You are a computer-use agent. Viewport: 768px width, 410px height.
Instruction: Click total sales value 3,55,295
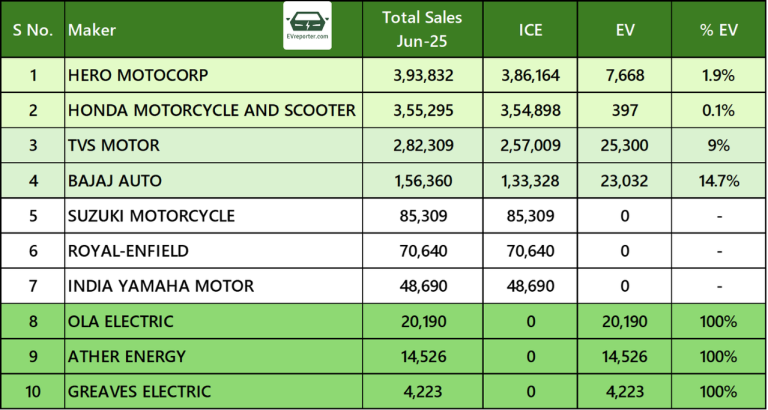click(422, 111)
